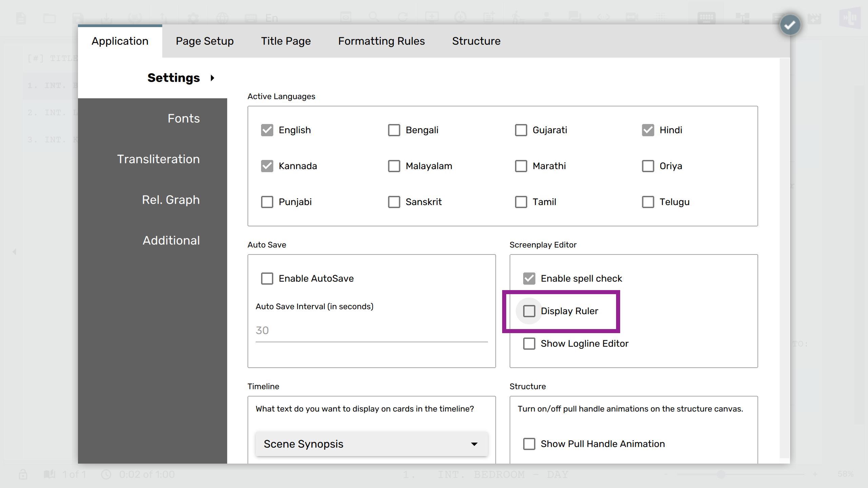Tick the Tamil language checkbox
Screen dimensions: 868x488
point(521,202)
